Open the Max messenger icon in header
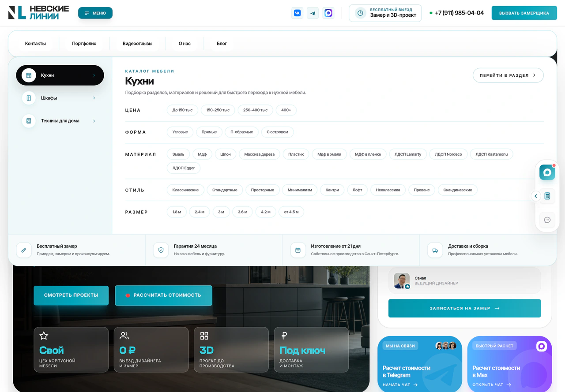This screenshot has width=565, height=392. (328, 13)
